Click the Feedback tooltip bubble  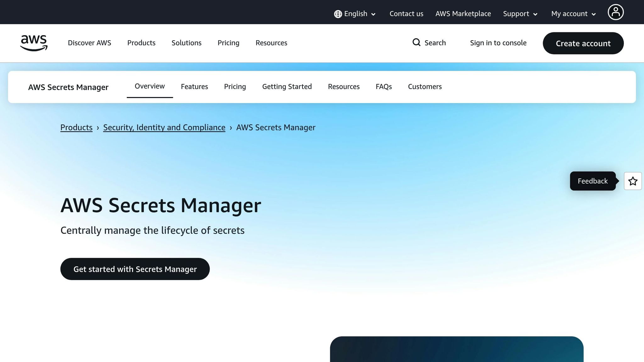coord(592,181)
